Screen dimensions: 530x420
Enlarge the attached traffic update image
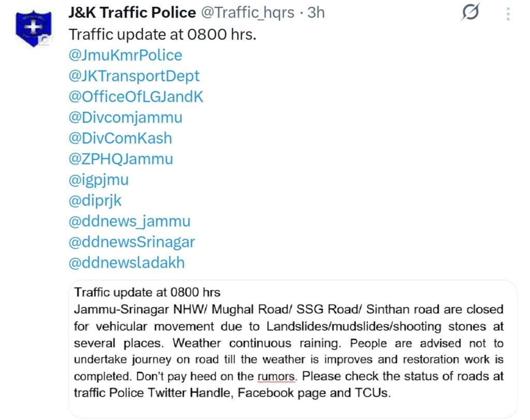293,349
